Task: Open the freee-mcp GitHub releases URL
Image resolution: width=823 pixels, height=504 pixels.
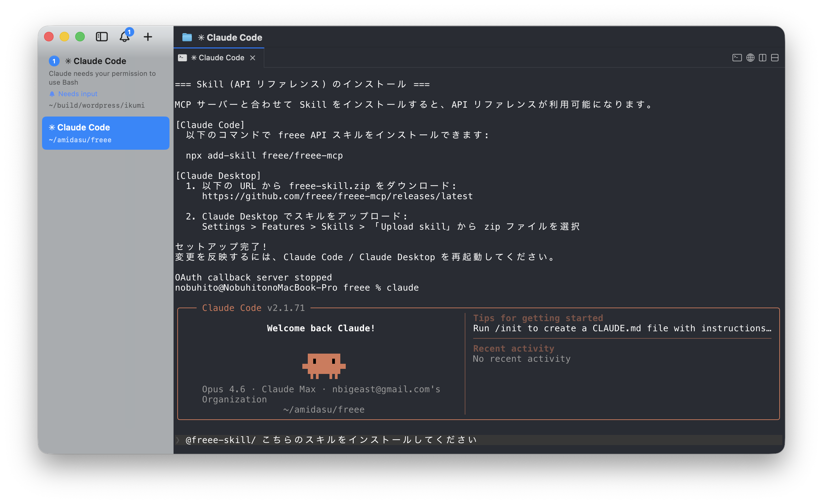Action: tap(337, 196)
